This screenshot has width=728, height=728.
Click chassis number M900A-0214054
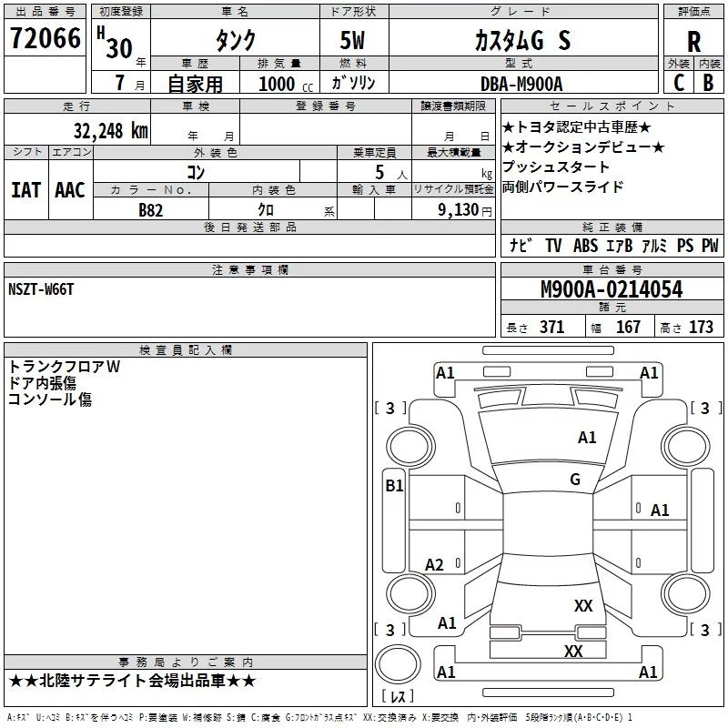click(x=611, y=290)
